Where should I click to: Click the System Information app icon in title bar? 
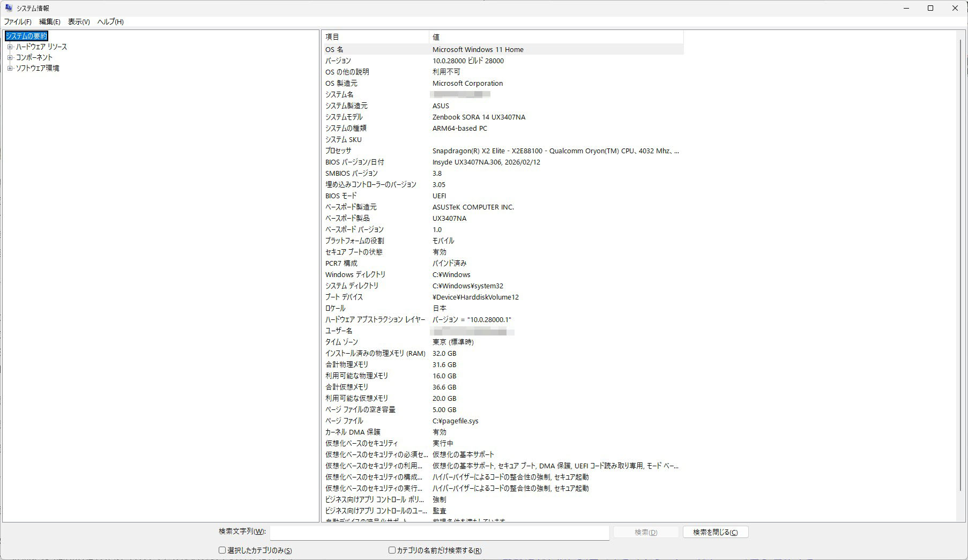[9, 8]
